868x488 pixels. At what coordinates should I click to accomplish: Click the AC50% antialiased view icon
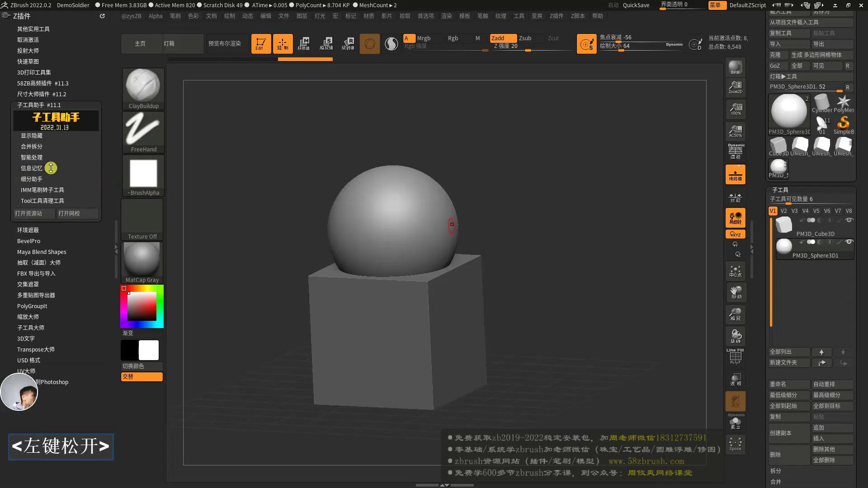coord(735,131)
